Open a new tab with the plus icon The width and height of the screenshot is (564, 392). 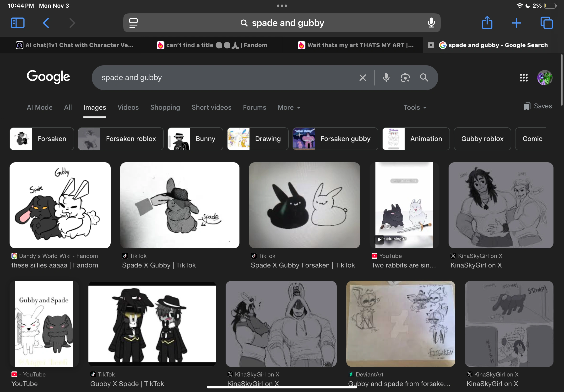click(x=517, y=23)
